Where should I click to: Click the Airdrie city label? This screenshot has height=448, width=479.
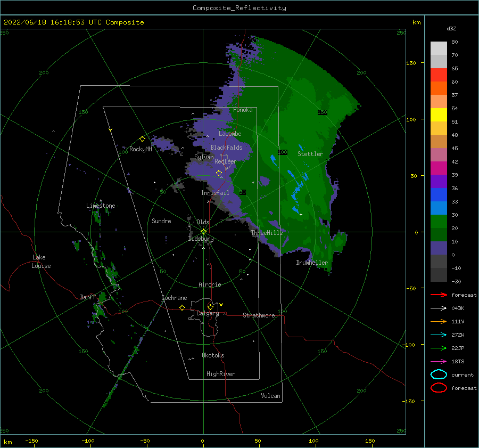[210, 284]
